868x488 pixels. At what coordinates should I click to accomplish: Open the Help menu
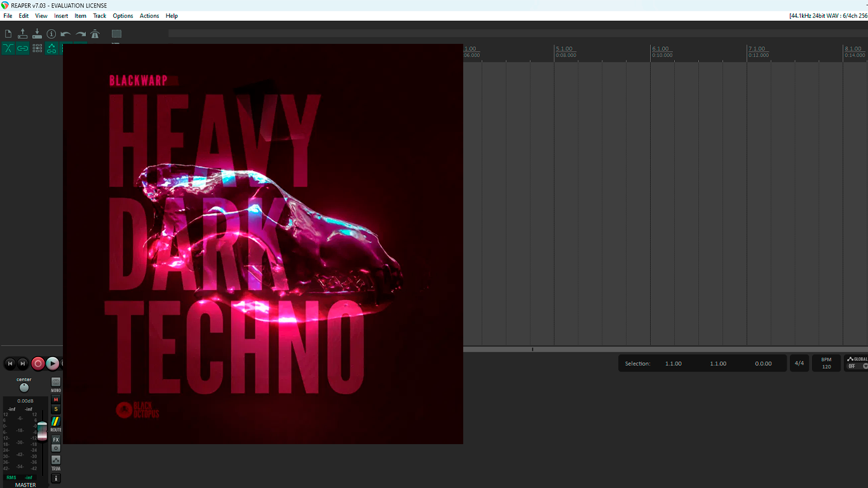(172, 16)
